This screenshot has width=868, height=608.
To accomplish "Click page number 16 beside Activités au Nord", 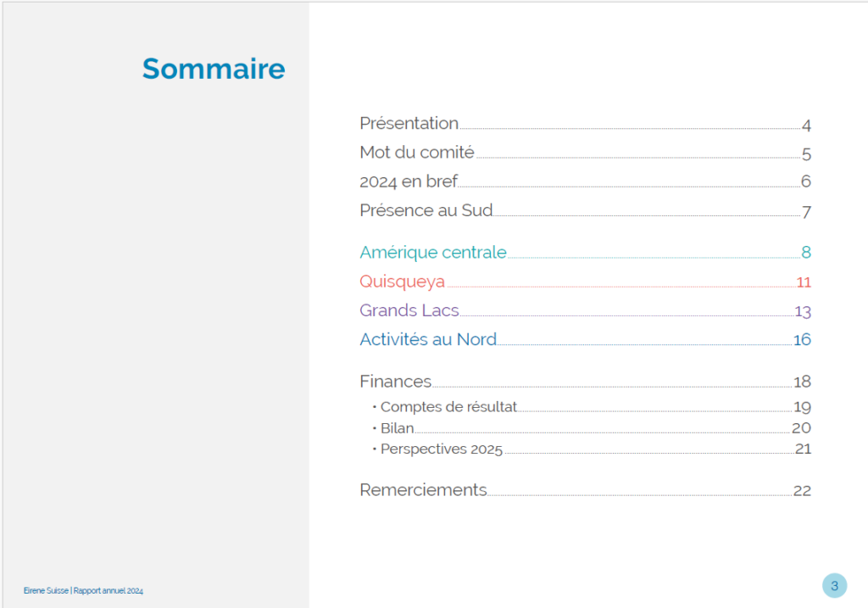I will (x=802, y=339).
